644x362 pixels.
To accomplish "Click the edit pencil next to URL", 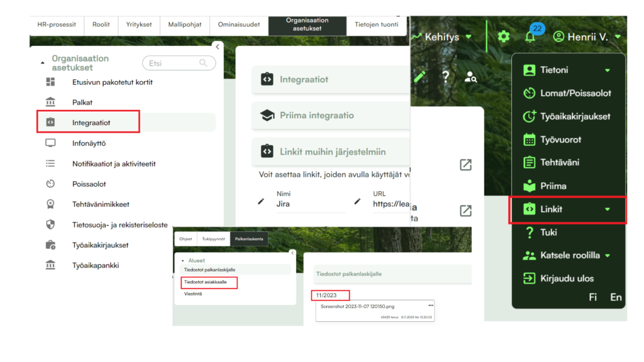I will [x=357, y=202].
